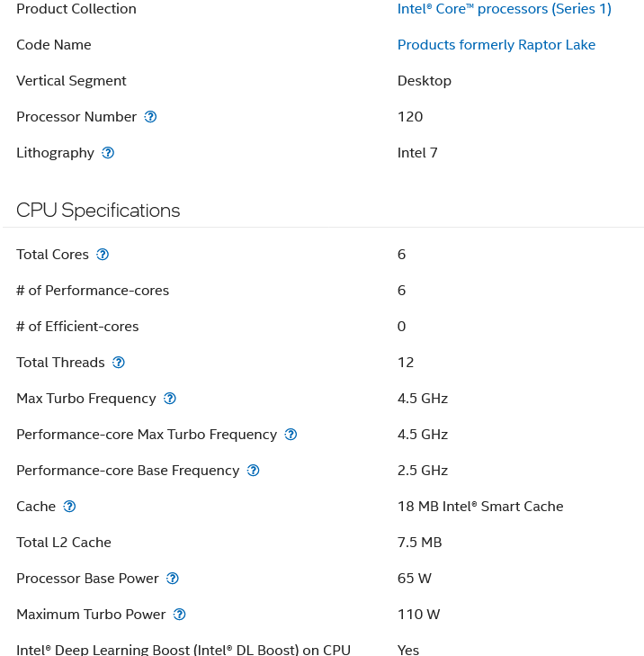Open the Maximum Turbo Power info icon
The image size is (644, 656).
(179, 615)
